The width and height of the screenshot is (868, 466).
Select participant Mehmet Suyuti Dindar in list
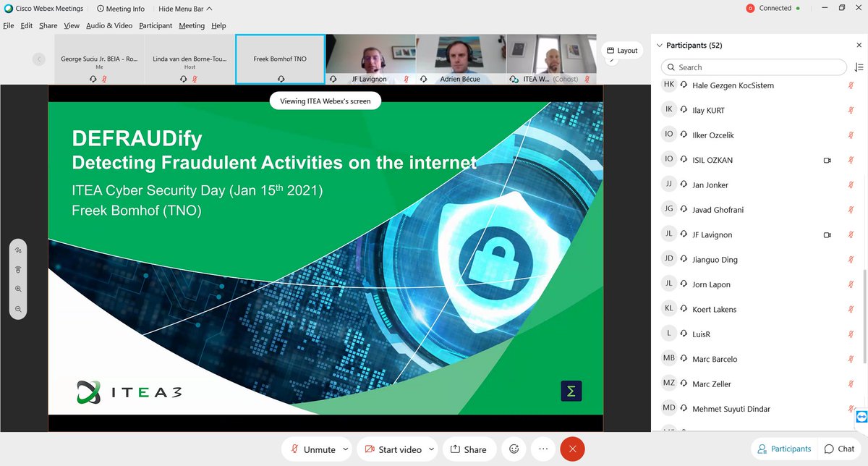[758, 409]
